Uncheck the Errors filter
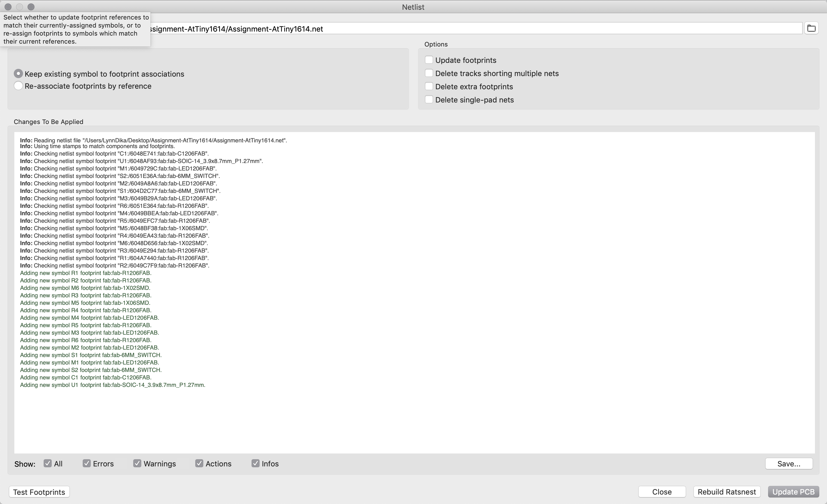The width and height of the screenshot is (827, 504). click(87, 464)
